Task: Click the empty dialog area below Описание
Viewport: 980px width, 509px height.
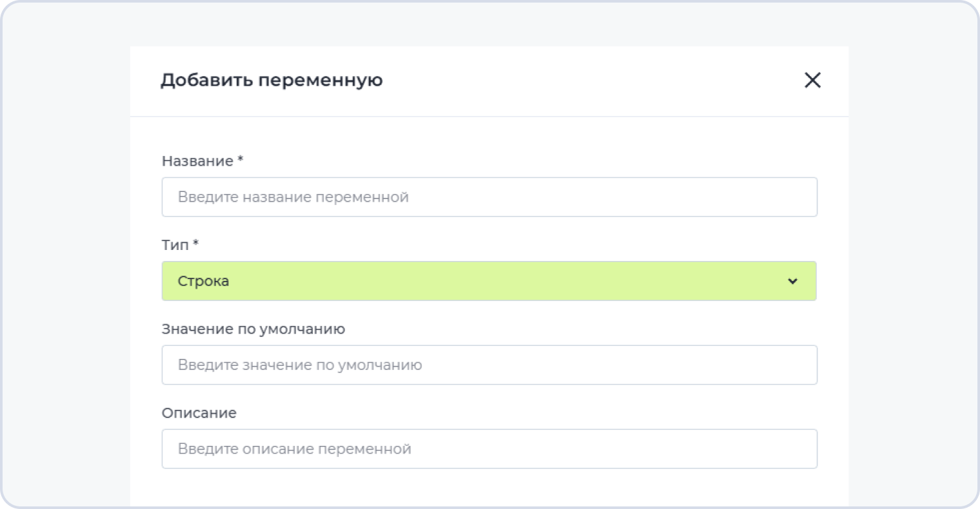Action: [x=489, y=488]
